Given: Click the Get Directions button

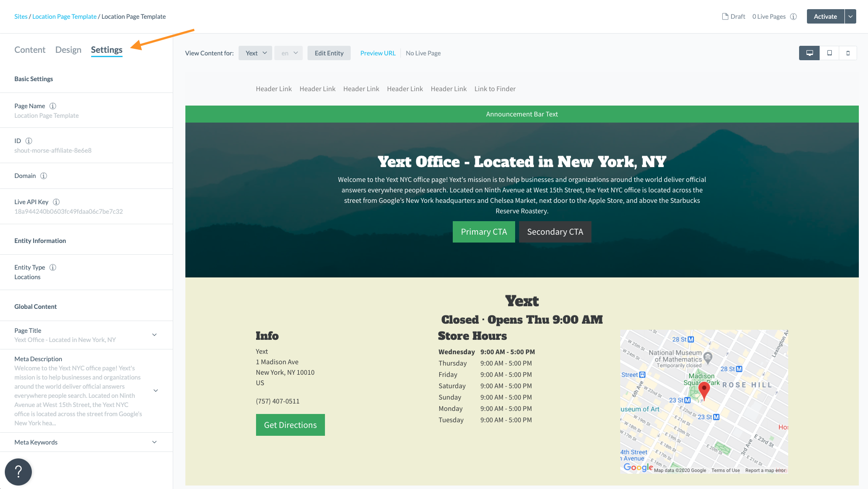Looking at the screenshot, I should click(290, 425).
